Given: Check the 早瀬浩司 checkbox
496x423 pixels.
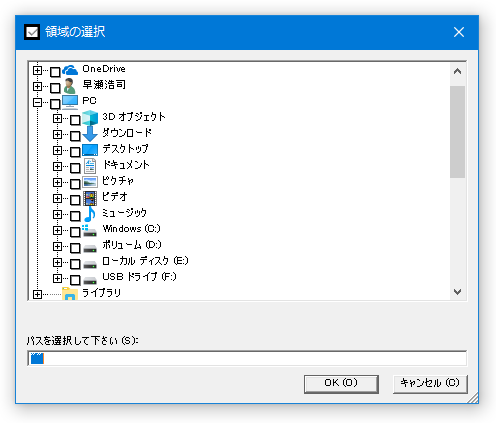Looking at the screenshot, I should pyautogui.click(x=55, y=88).
